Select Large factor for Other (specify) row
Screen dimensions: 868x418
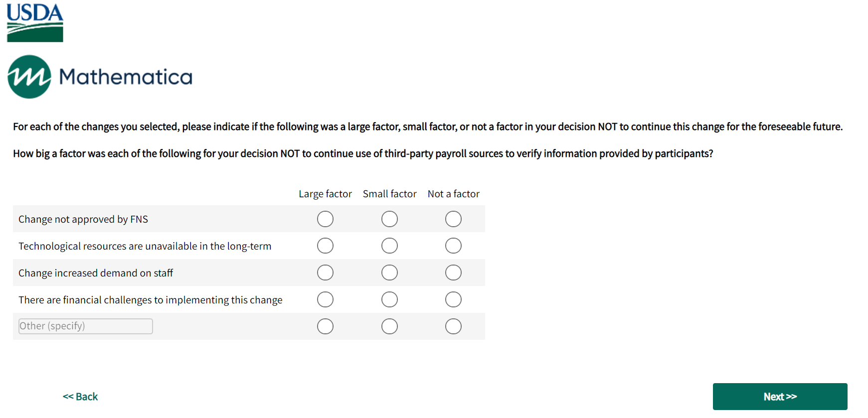point(325,326)
